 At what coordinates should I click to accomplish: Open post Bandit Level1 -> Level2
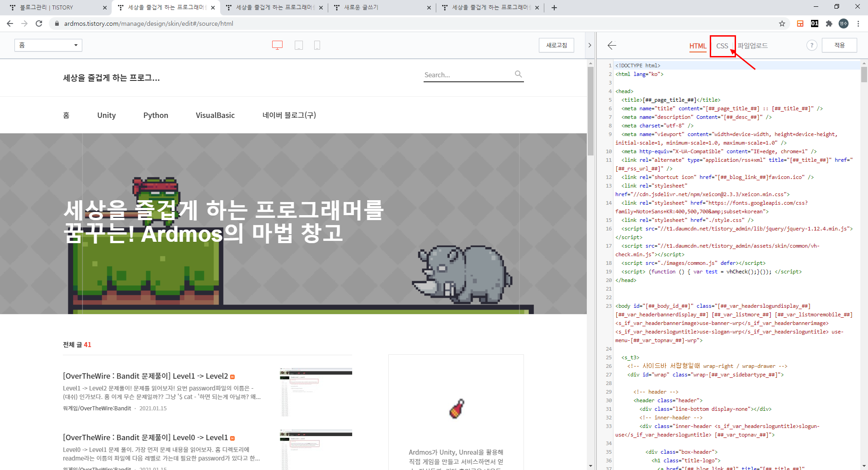pyautogui.click(x=145, y=376)
